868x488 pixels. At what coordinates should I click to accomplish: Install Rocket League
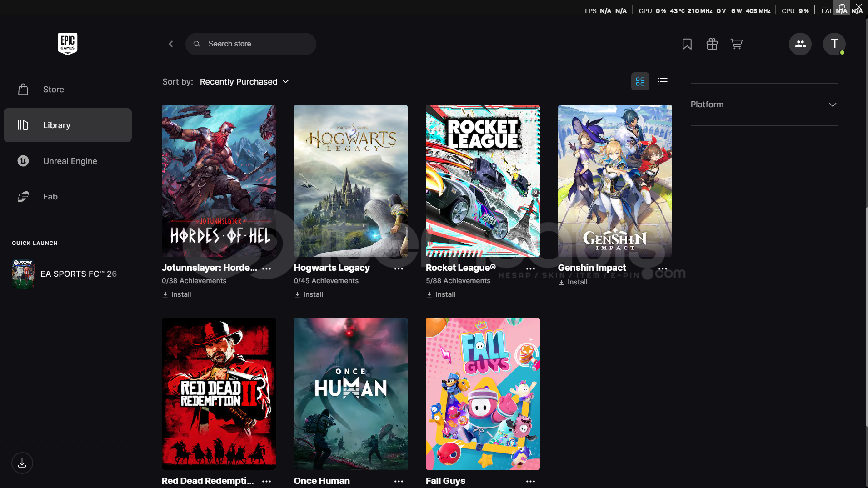coord(441,294)
